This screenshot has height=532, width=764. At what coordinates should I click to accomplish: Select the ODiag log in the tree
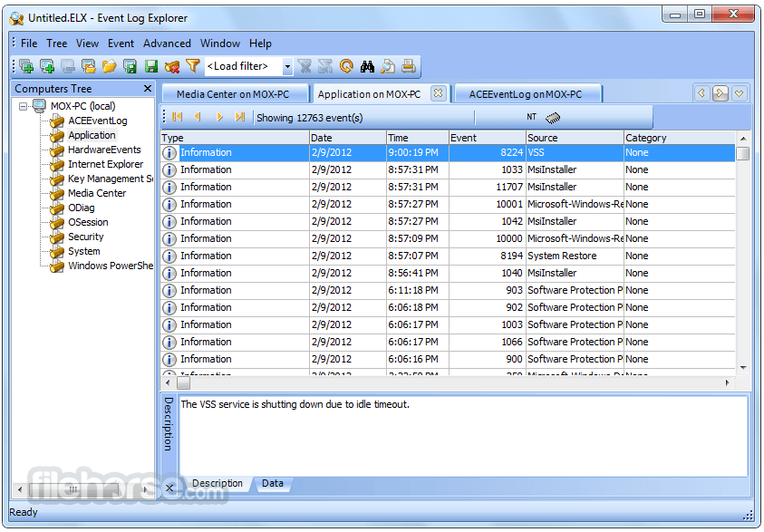coord(82,208)
